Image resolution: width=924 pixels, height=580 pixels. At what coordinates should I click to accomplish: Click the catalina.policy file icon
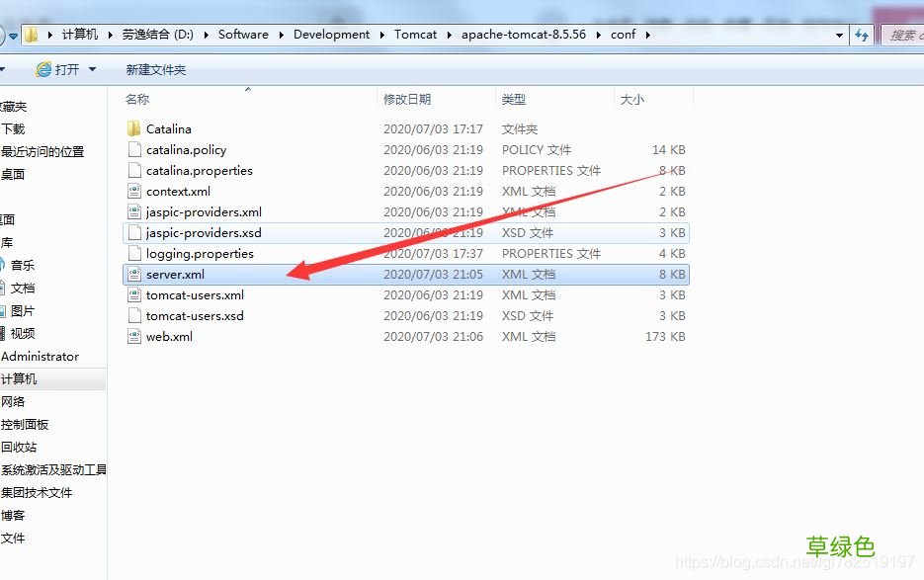[x=134, y=149]
